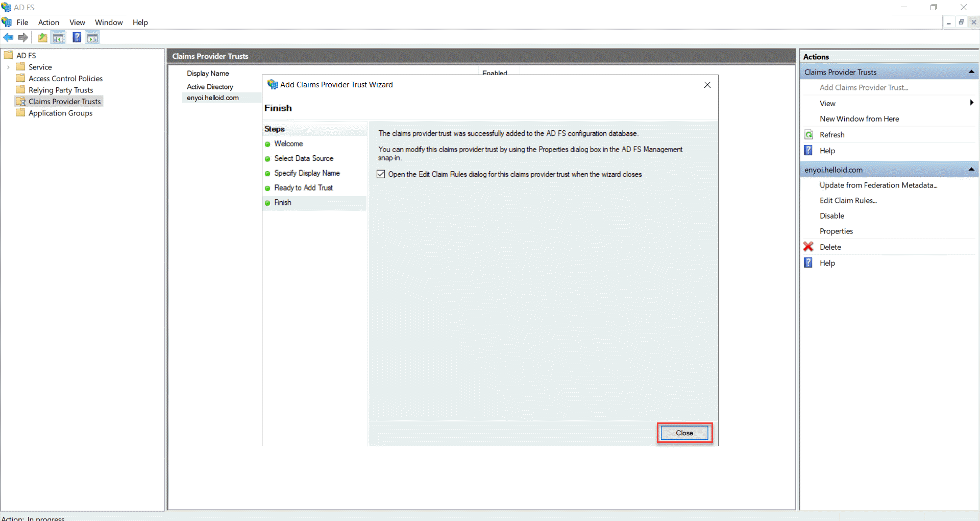Screen dimensions: 980x521
Task: Select Claims Provider Trusts tree node
Action: tap(65, 101)
